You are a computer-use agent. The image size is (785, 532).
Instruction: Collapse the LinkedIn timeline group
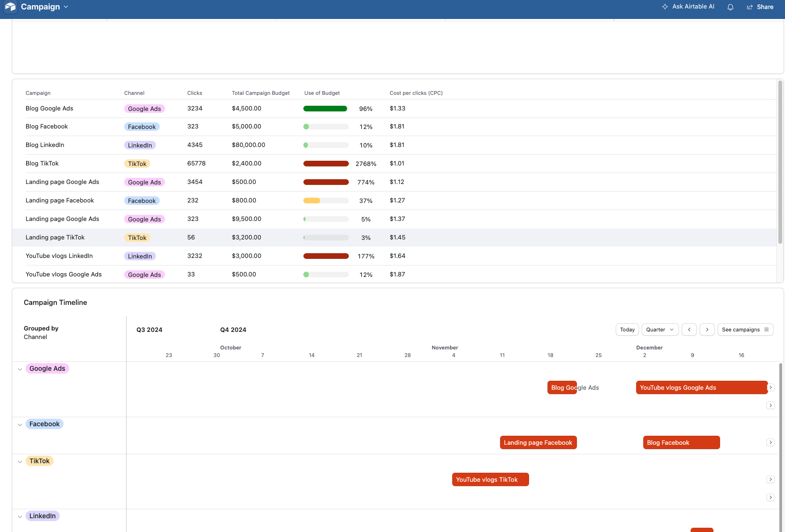point(20,516)
